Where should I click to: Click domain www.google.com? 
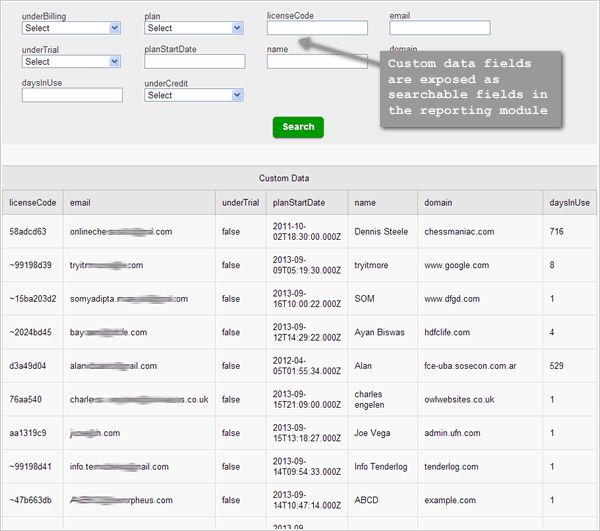pos(457,265)
